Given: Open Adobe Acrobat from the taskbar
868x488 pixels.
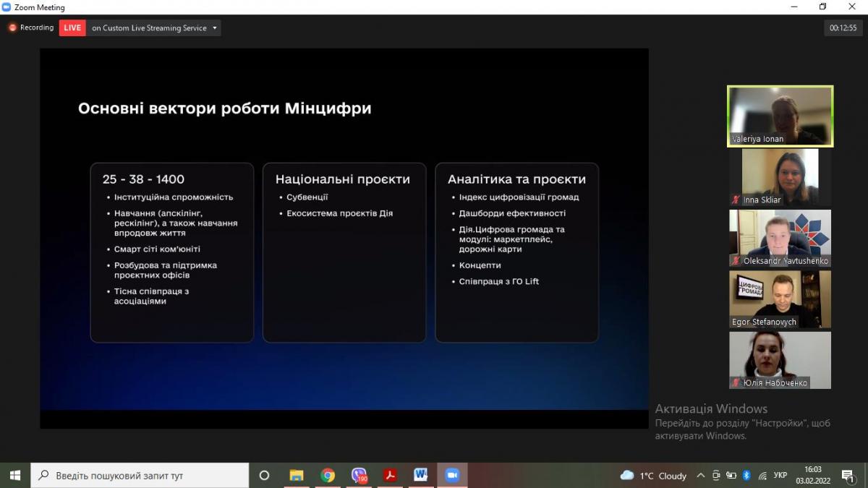Looking at the screenshot, I should (391, 475).
